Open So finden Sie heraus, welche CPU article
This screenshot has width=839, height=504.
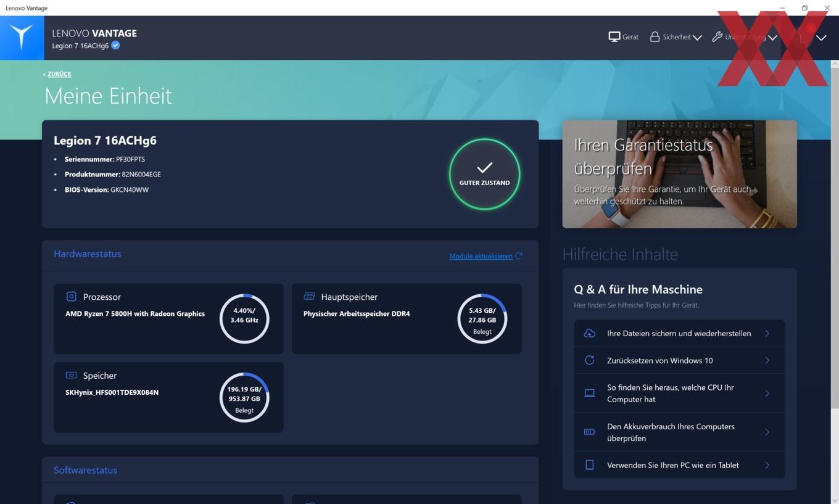pyautogui.click(x=679, y=393)
